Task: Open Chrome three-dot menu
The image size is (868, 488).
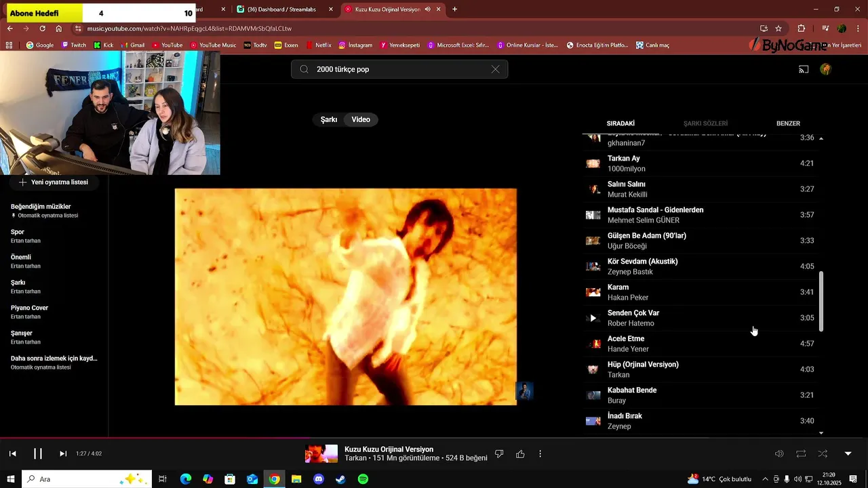Action: (x=858, y=28)
